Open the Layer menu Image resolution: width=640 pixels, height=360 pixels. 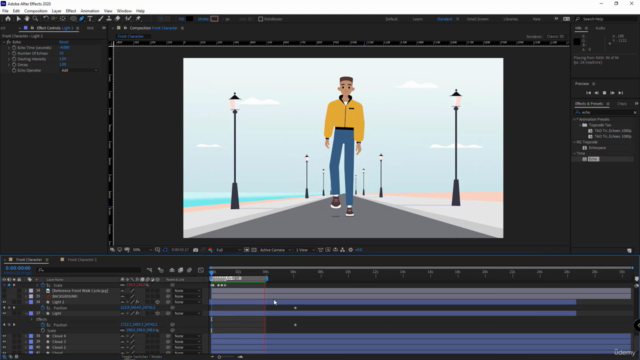pyautogui.click(x=57, y=11)
